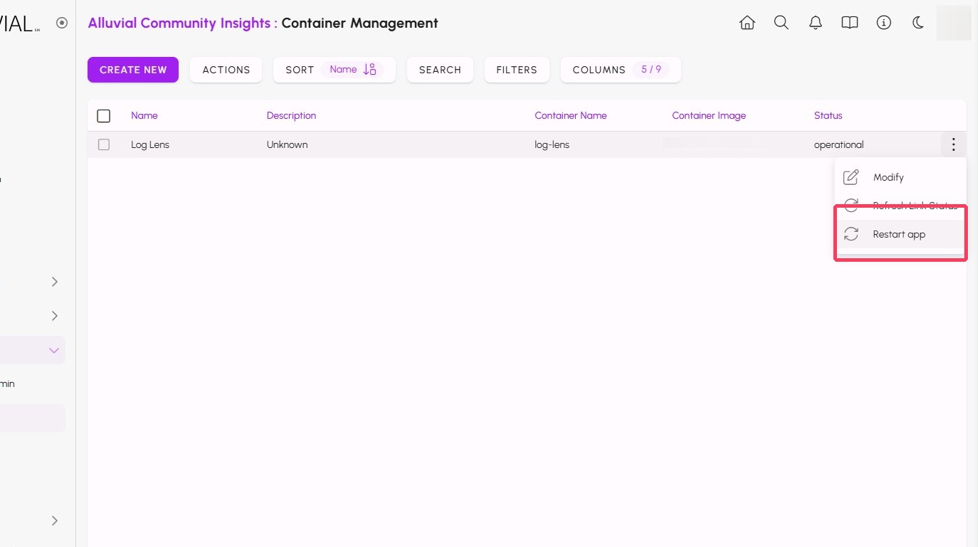Tick the select-all header checkbox
This screenshot has height=547, width=980.
(x=104, y=116)
